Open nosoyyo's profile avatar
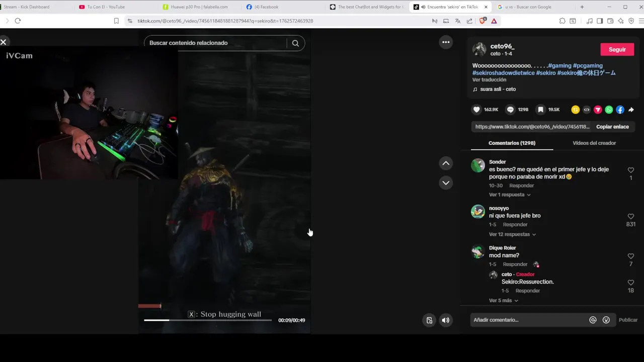The image size is (644, 362). coord(478,212)
